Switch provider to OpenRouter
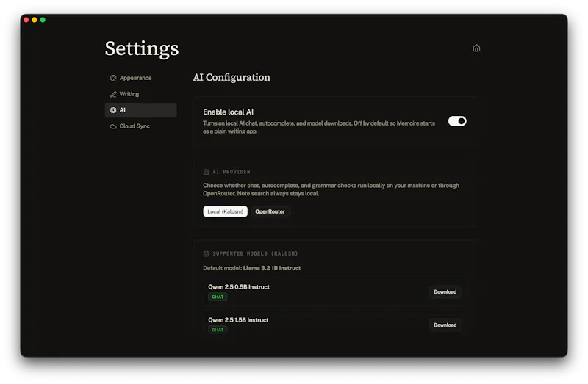This screenshot has height=384, width=588. click(x=270, y=211)
